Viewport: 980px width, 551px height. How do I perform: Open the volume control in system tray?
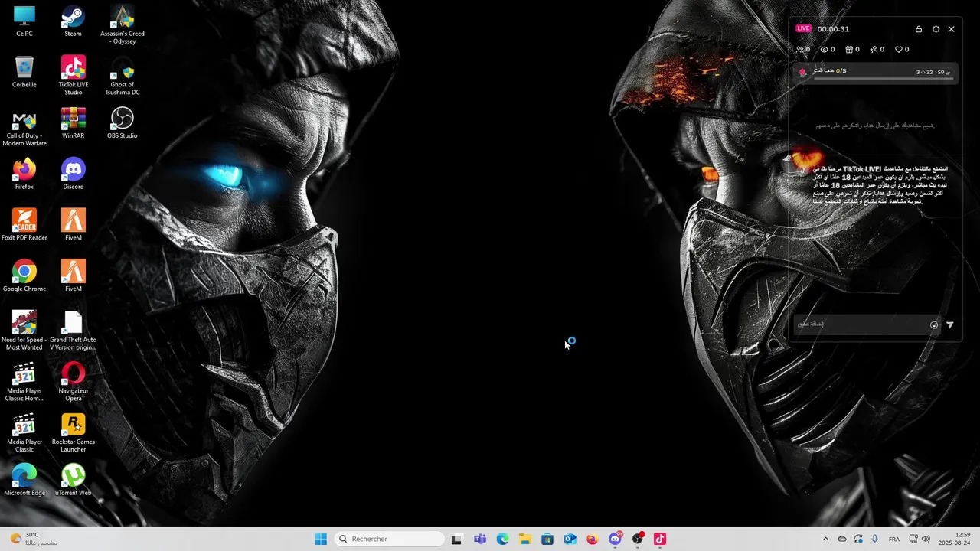click(926, 539)
